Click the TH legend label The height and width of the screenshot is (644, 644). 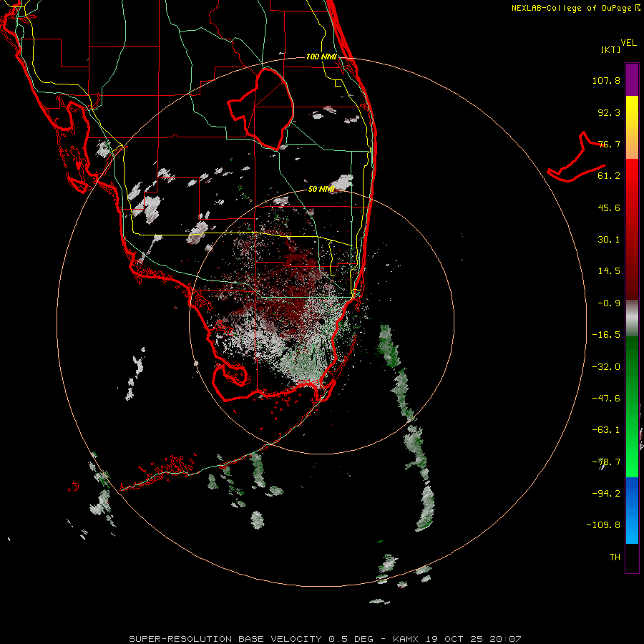point(615,557)
